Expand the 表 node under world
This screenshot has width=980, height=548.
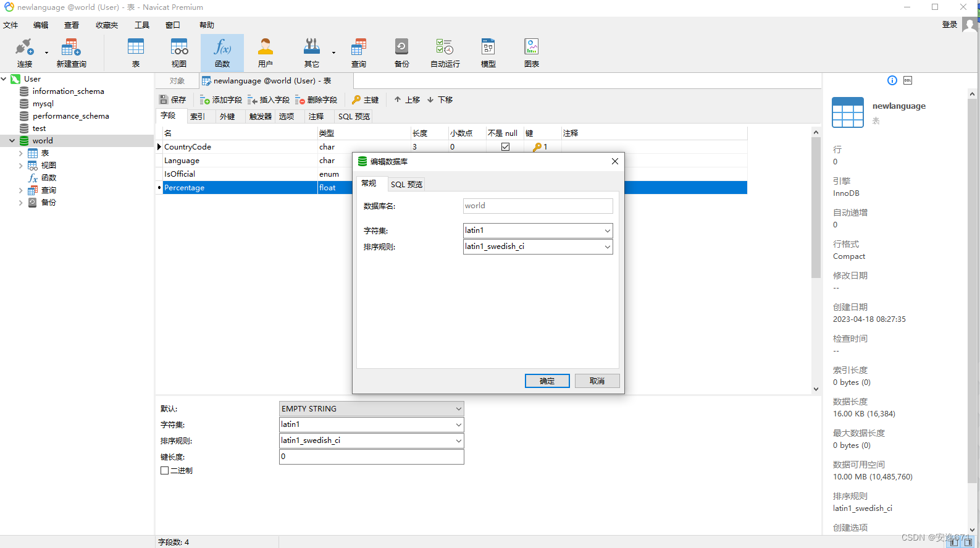click(x=20, y=153)
